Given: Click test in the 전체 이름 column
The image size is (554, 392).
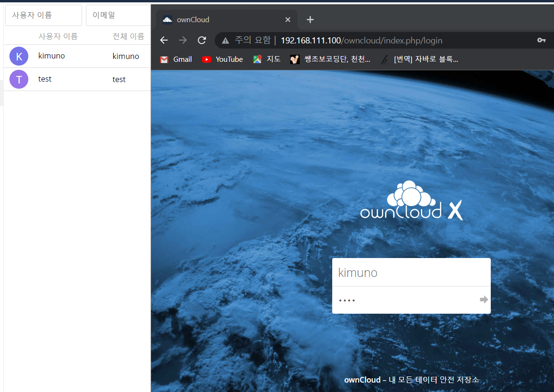Looking at the screenshot, I should [119, 79].
